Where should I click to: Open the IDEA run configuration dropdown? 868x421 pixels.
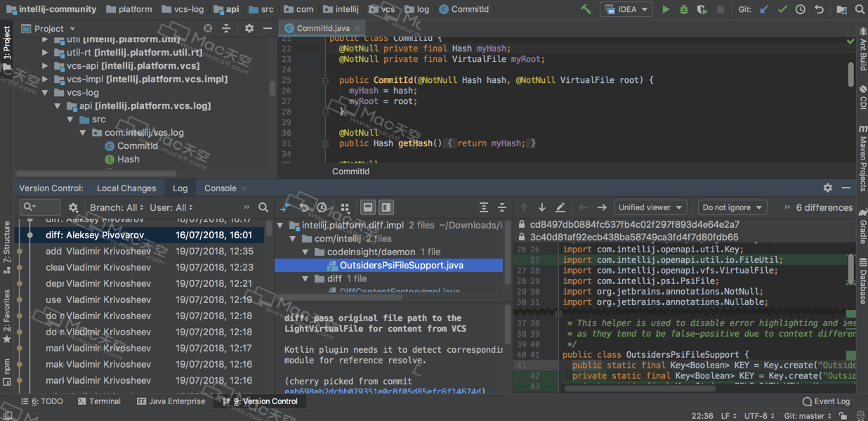(626, 9)
